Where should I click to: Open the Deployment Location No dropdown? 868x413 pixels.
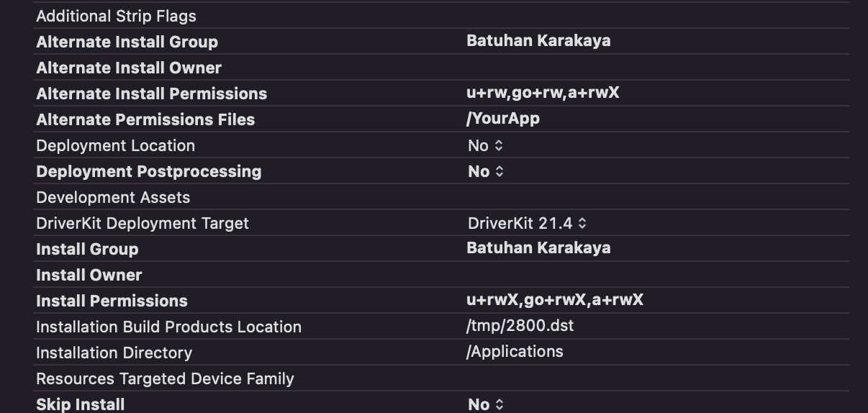coord(485,145)
